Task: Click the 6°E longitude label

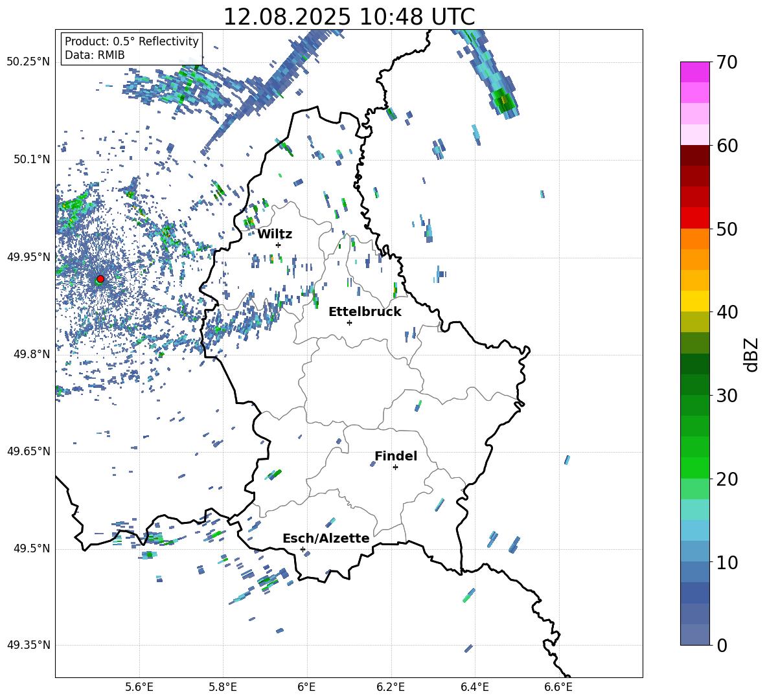Action: pos(306,687)
